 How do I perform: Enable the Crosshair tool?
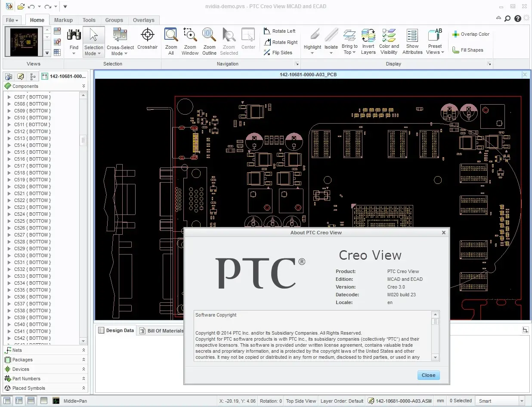click(148, 39)
